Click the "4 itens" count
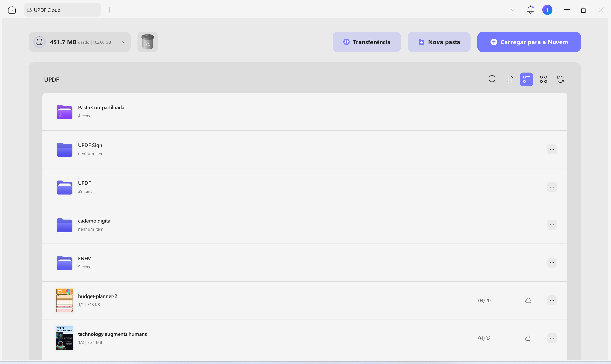This screenshot has width=611, height=364. [x=84, y=116]
